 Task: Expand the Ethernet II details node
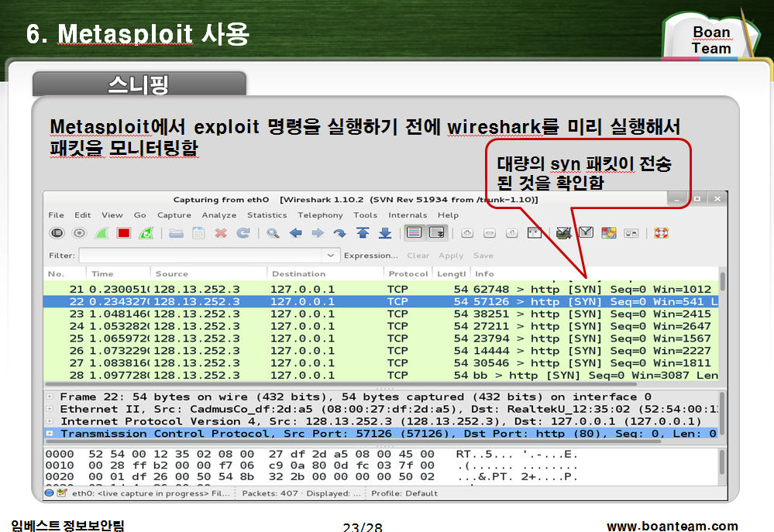(50, 409)
